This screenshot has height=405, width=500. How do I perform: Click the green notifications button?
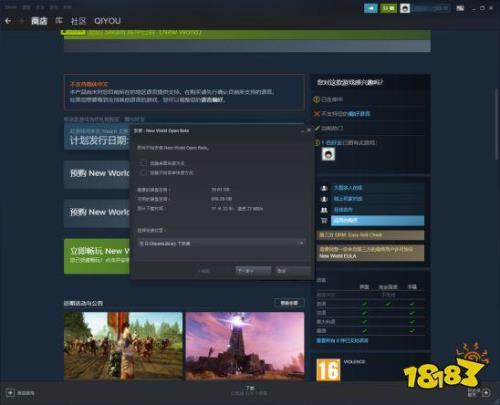point(388,8)
